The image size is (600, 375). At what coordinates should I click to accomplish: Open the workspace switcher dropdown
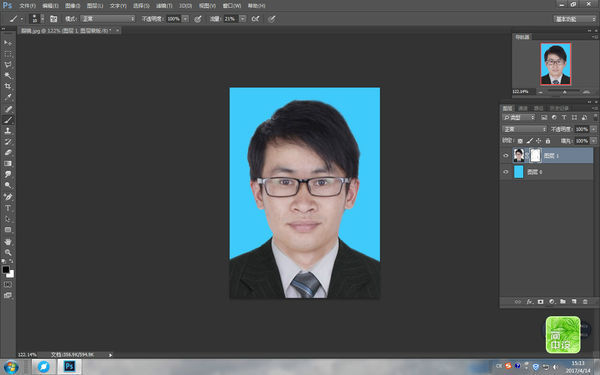click(x=574, y=19)
